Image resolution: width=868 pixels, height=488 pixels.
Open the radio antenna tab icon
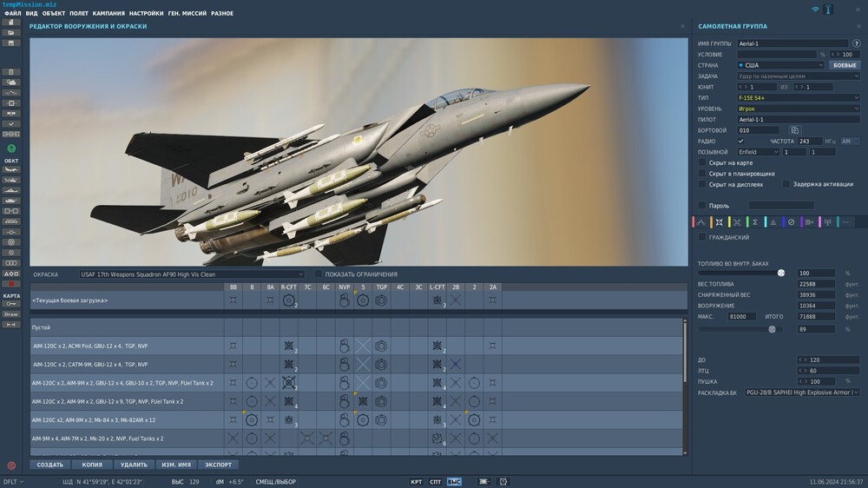(x=826, y=222)
